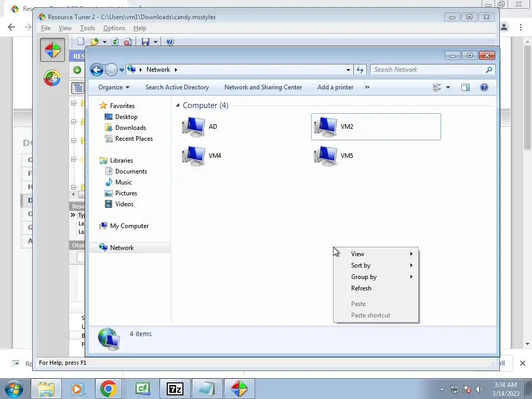Open the Group by submenu in context menu

pos(376,277)
